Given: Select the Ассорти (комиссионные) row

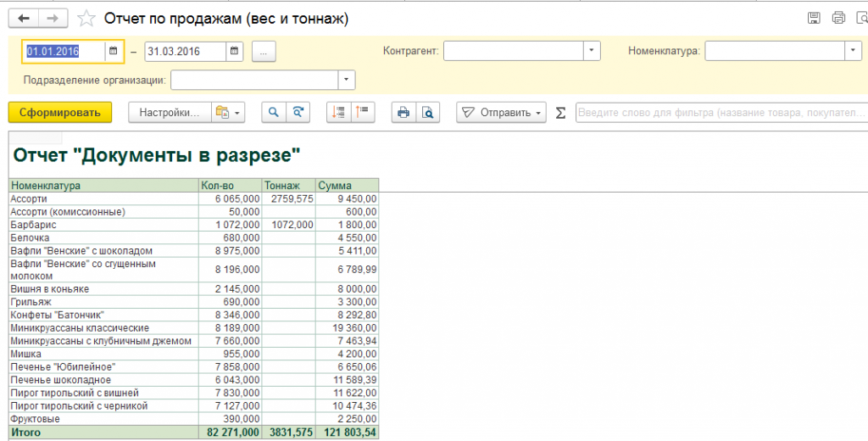Looking at the screenshot, I should pos(68,212).
